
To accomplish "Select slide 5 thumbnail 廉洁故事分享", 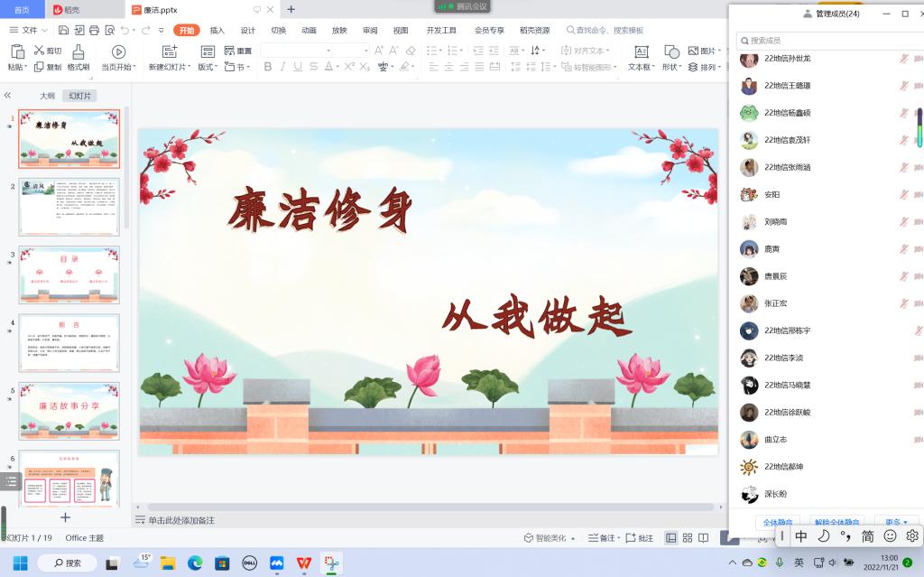I will coord(69,411).
